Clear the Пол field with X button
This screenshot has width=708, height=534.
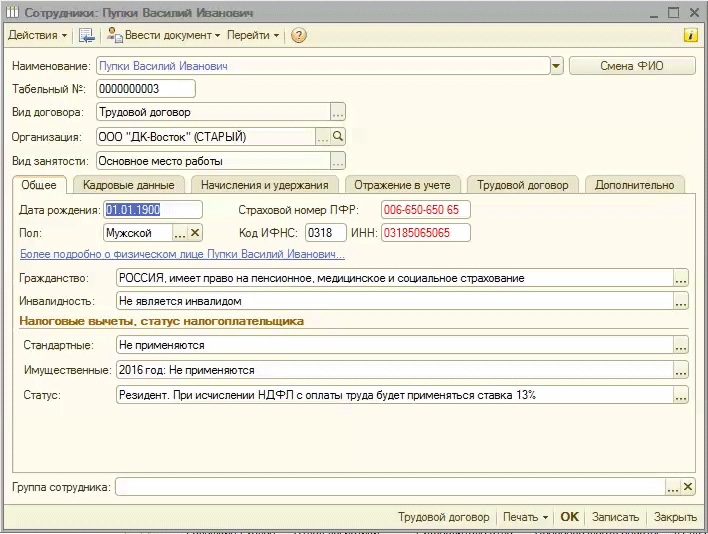pyautogui.click(x=195, y=233)
